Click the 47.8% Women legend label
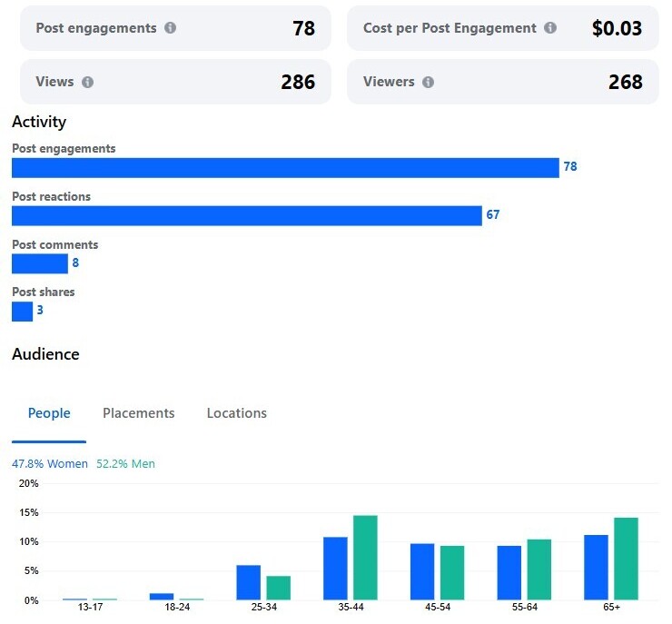 (x=50, y=464)
